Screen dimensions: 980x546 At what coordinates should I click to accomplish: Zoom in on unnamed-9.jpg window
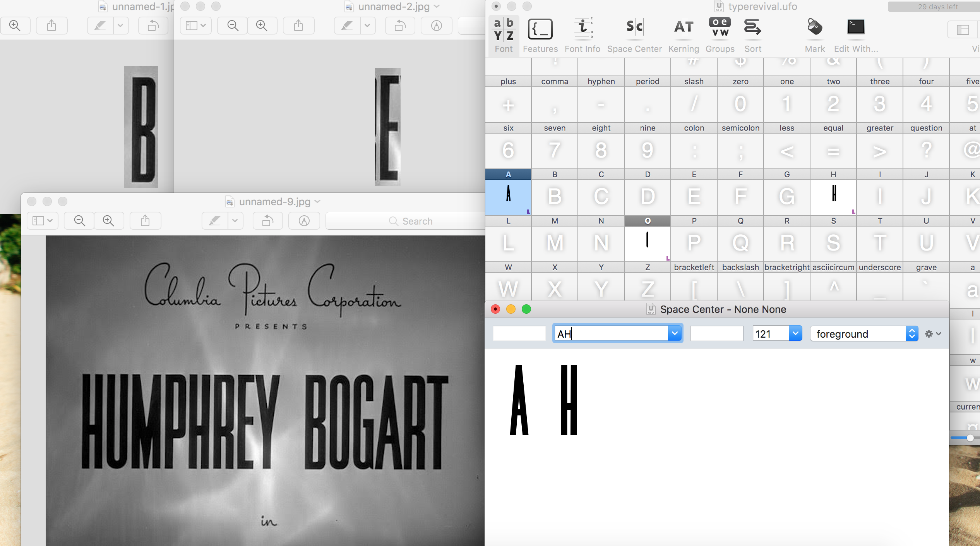pyautogui.click(x=109, y=221)
